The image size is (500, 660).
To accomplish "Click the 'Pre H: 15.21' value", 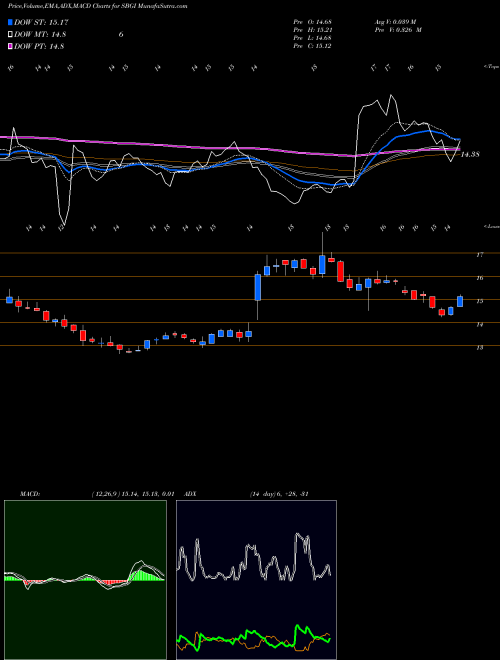I will [x=313, y=30].
